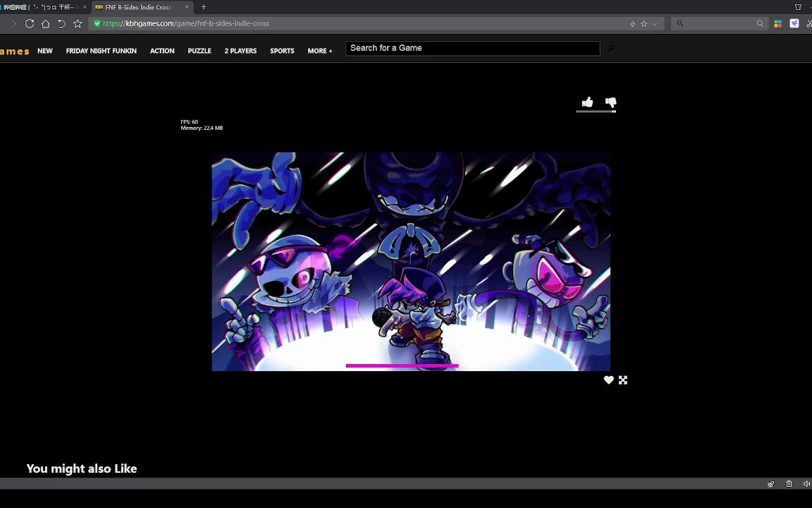Viewport: 812px width, 508px height.
Task: Click the game loading artwork
Action: [411, 261]
